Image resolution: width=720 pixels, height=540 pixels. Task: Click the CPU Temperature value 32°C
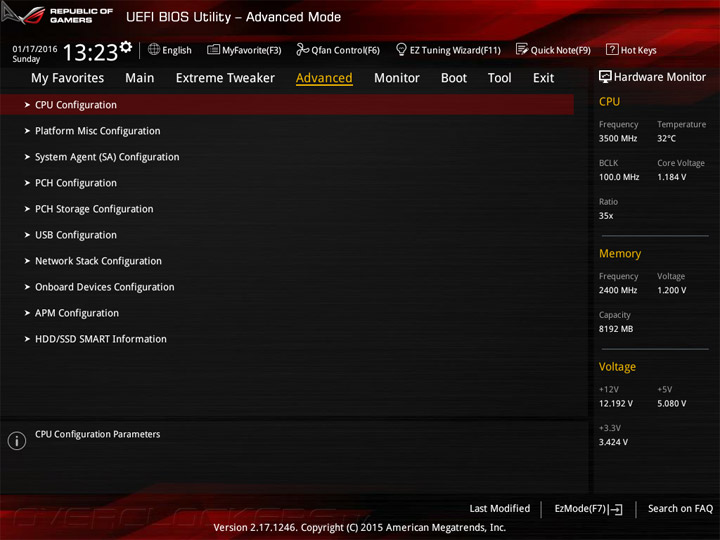pyautogui.click(x=666, y=138)
